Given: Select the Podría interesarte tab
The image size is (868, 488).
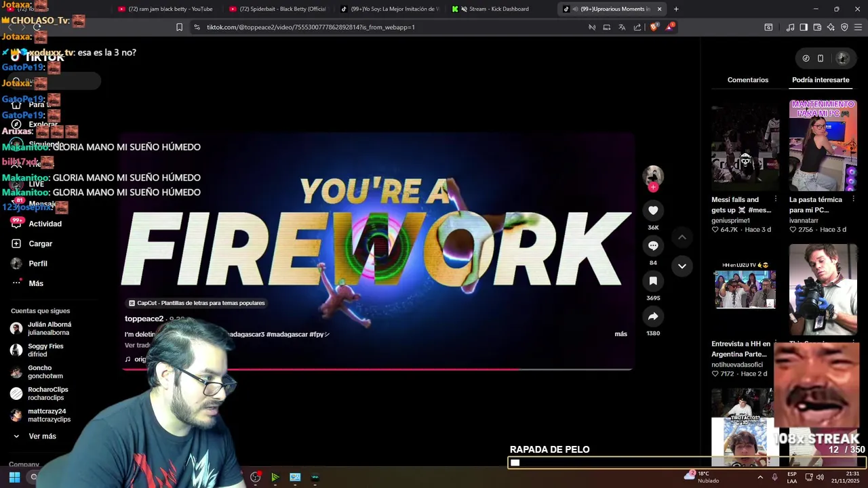Looking at the screenshot, I should (x=821, y=80).
